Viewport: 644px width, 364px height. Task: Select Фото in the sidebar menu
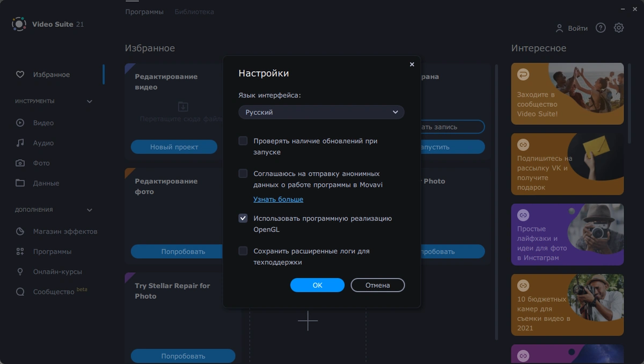41,163
